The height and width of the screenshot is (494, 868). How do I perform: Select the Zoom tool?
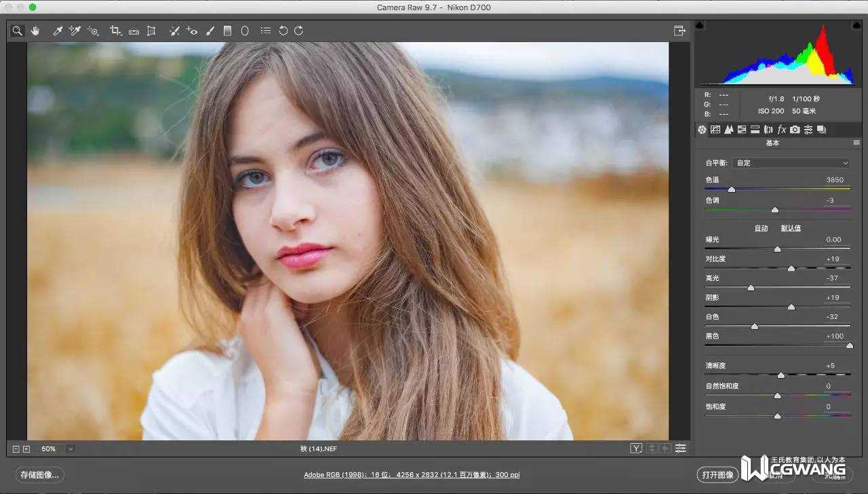coord(17,31)
